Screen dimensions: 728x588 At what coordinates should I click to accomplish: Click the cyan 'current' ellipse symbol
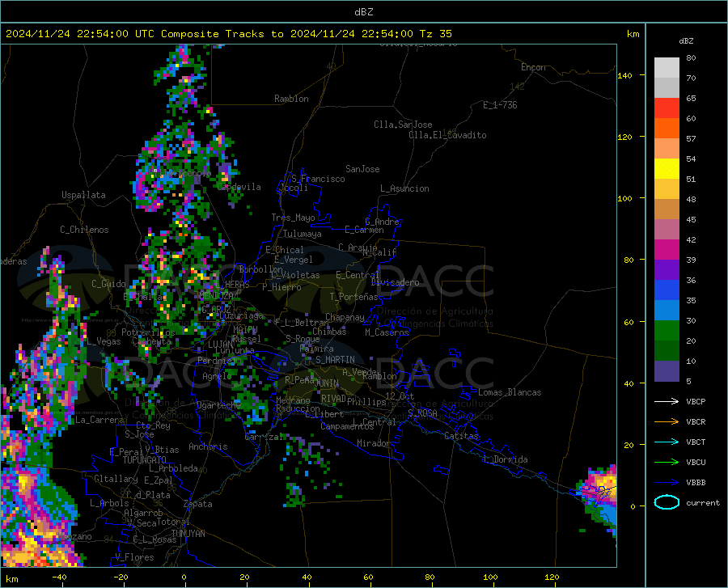(x=667, y=502)
